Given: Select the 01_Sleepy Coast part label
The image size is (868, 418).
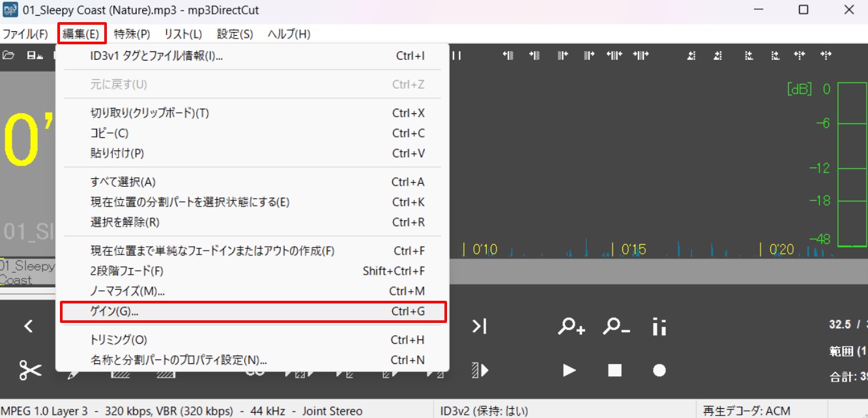Looking at the screenshot, I should point(27,273).
